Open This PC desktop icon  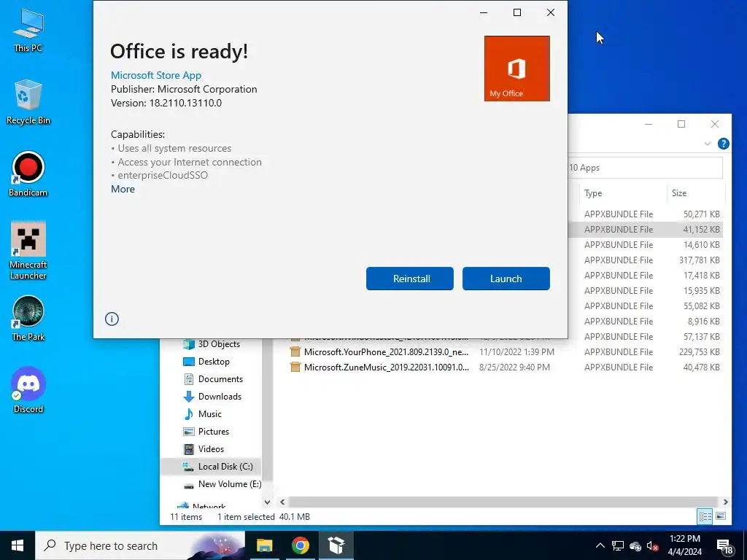pos(28,30)
